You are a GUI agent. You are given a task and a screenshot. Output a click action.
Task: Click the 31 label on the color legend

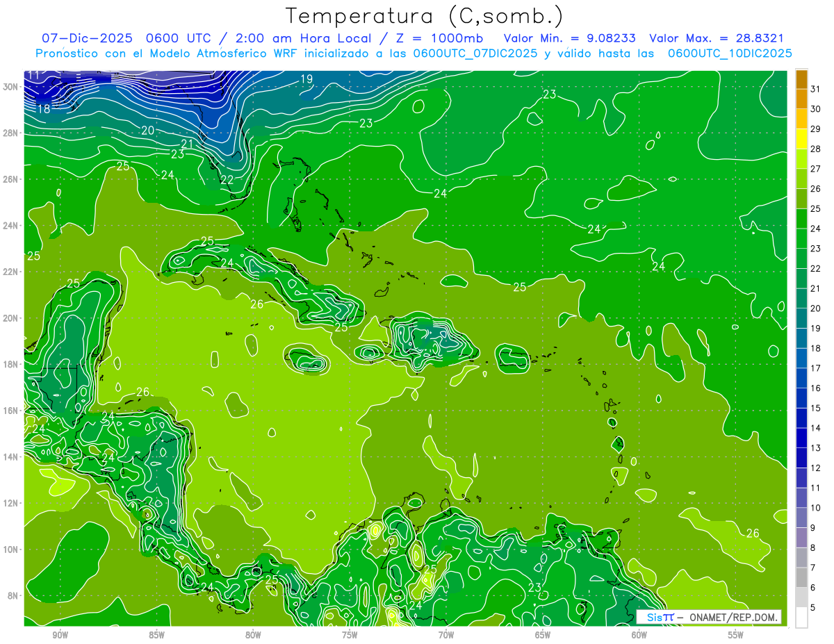point(815,88)
